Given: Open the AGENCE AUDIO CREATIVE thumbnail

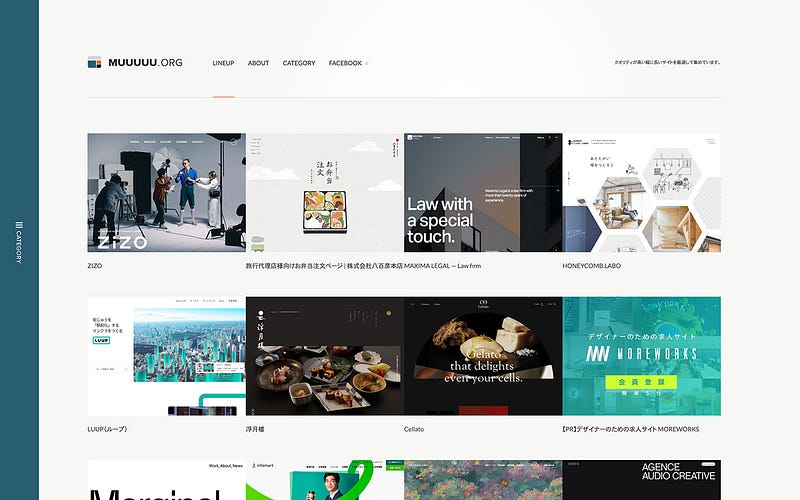Looking at the screenshot, I should 641,480.
